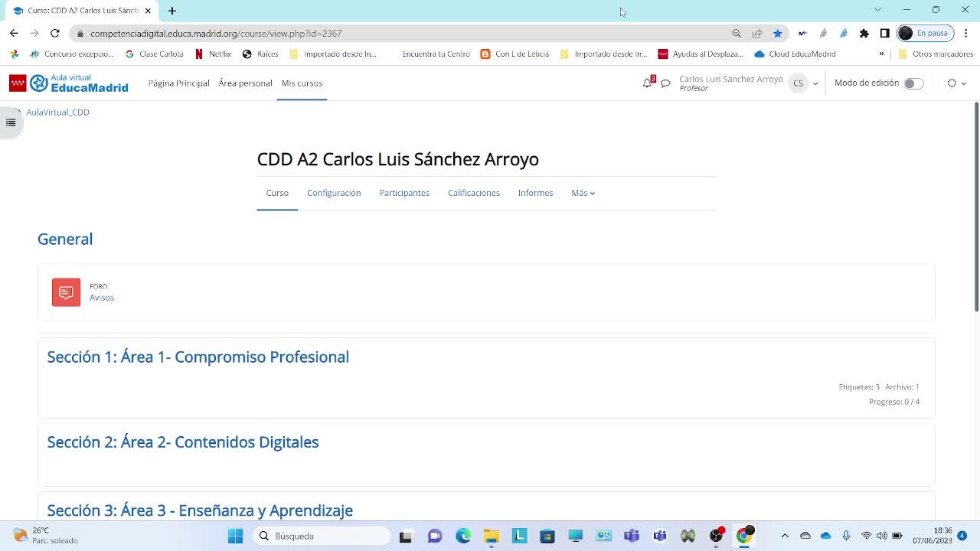
Task: Click the microphone icon in system tray
Action: coord(846,536)
